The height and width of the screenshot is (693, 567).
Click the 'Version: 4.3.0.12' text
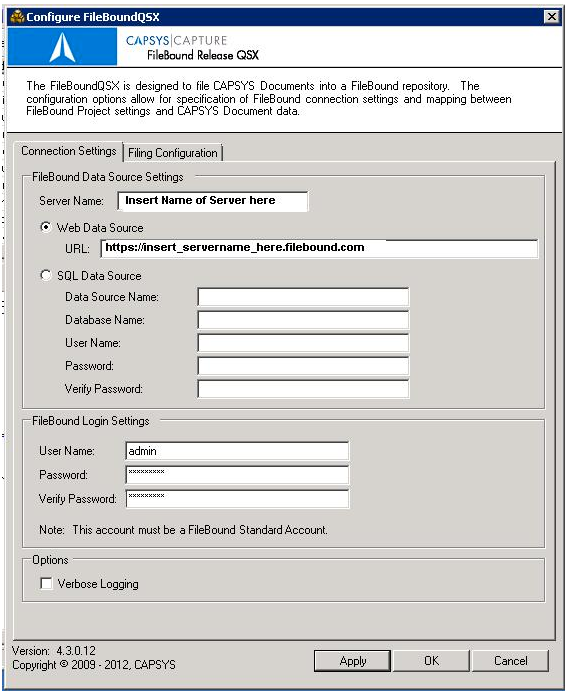click(x=53, y=651)
